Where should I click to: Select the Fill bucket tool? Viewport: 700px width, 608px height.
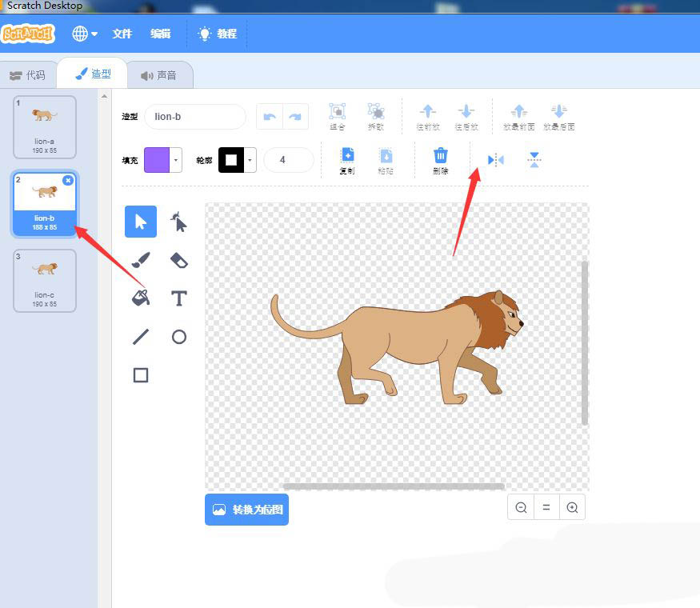tap(141, 298)
